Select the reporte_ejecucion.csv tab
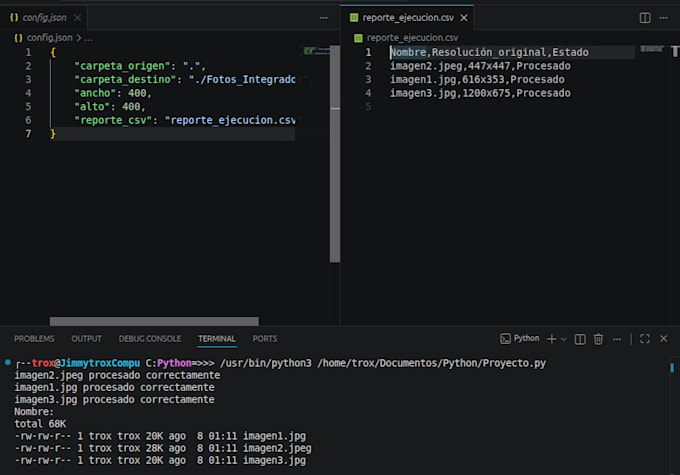This screenshot has height=475, width=680. 408,18
